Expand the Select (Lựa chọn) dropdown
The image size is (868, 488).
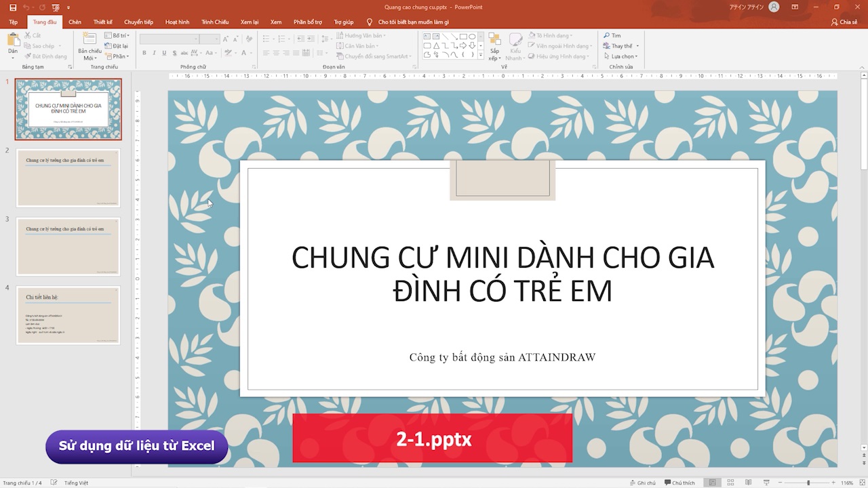point(620,56)
